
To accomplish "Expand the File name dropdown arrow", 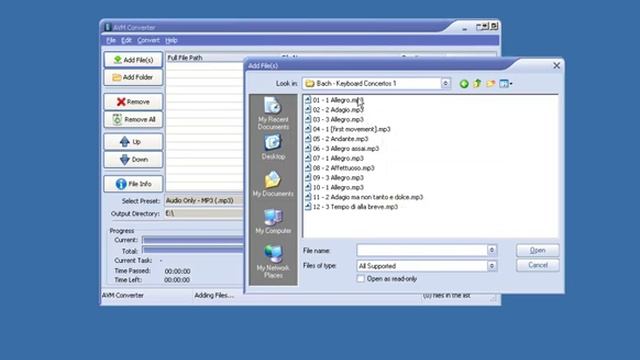I will (492, 250).
